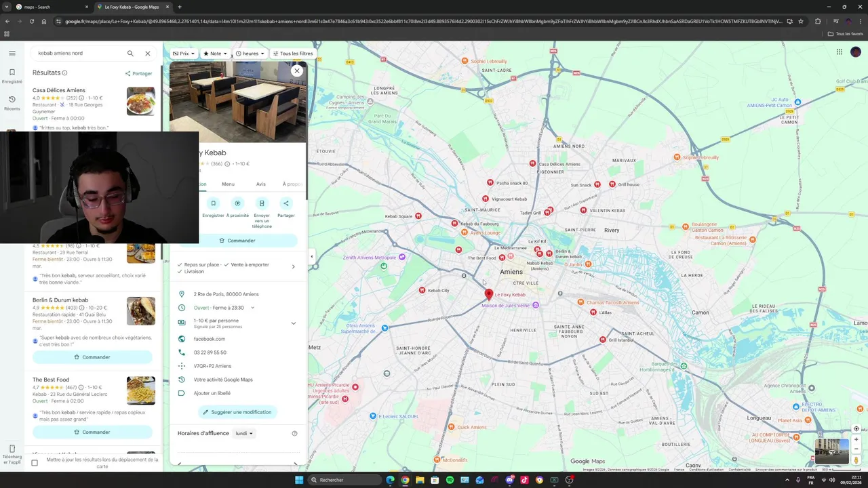Open the Note rating filter dropdown
This screenshot has height=488, width=868.
[216, 54]
